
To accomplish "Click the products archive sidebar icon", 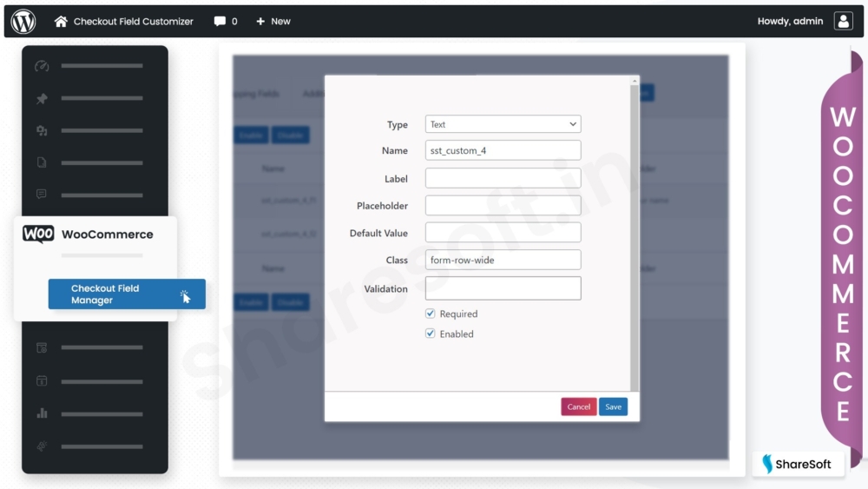I will 42,347.
